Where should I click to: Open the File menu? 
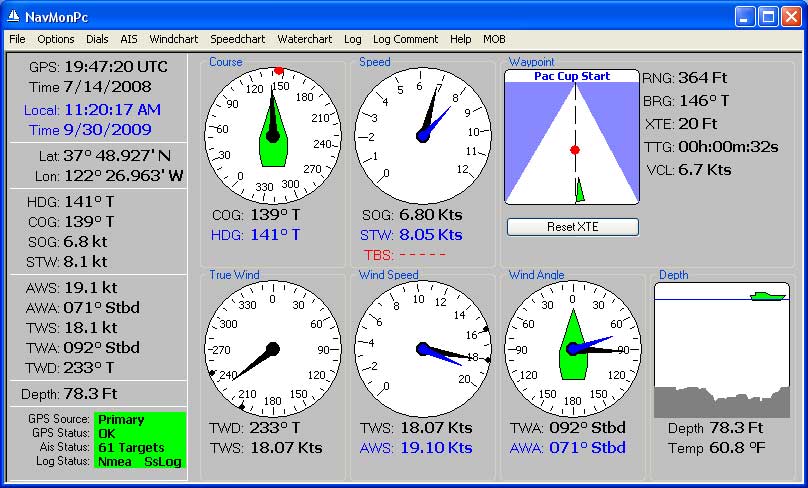point(17,39)
